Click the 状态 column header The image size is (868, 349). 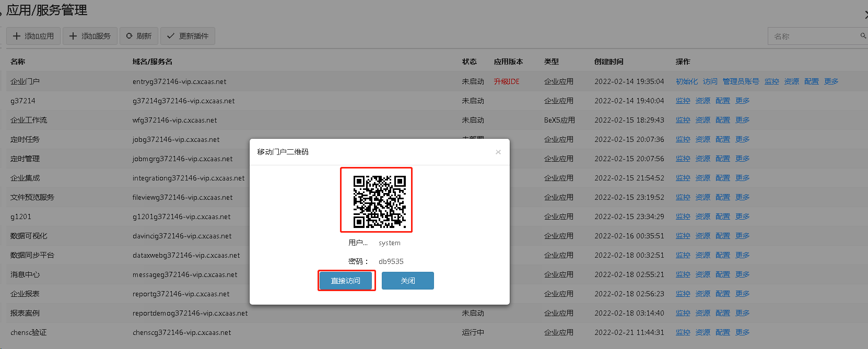tap(470, 62)
